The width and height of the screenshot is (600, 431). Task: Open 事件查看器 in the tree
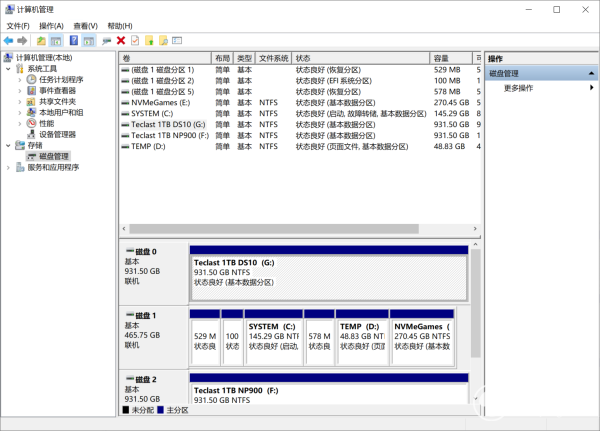coord(57,91)
